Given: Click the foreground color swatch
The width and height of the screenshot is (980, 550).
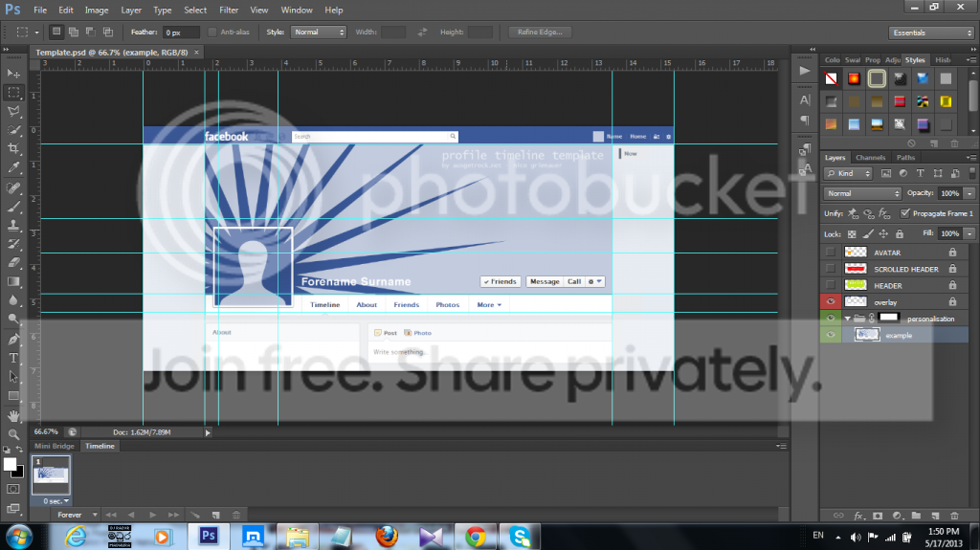Looking at the screenshot, I should [10, 464].
